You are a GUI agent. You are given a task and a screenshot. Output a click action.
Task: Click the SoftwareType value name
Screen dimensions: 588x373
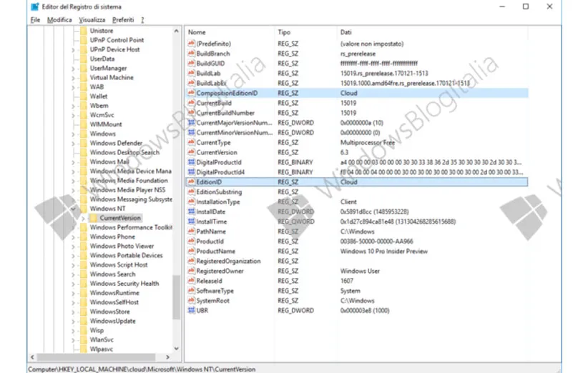215,291
